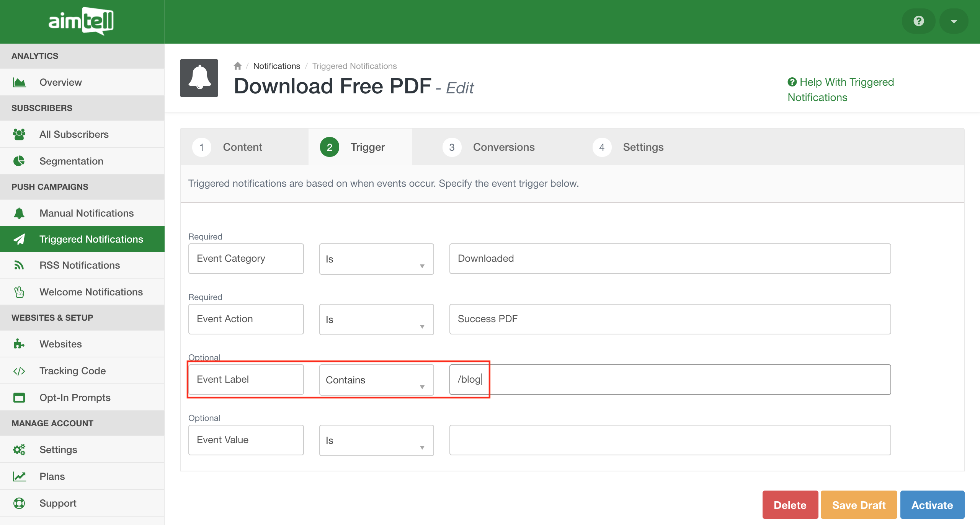Viewport: 980px width, 525px height.
Task: Click the Support lifebuoy icon
Action: click(x=19, y=503)
